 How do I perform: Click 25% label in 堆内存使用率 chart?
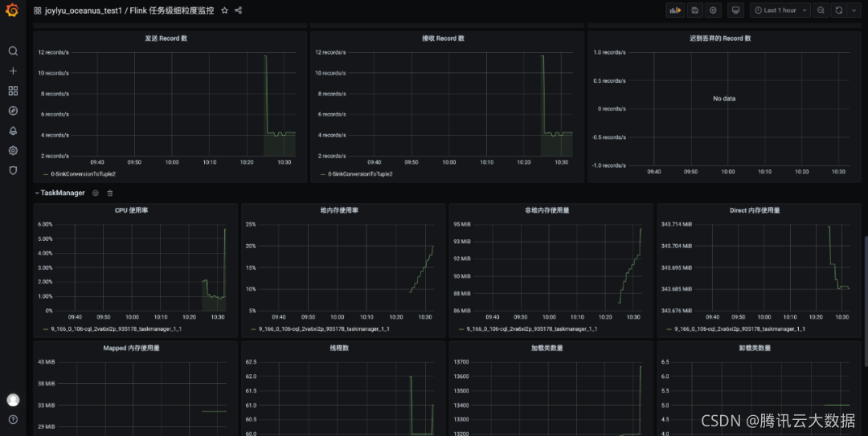point(251,224)
